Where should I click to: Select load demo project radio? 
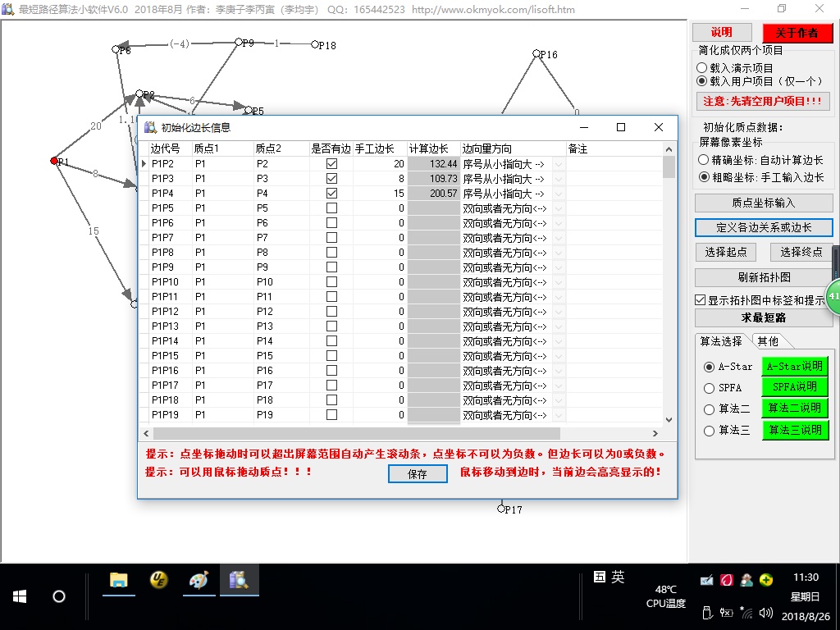coord(702,68)
